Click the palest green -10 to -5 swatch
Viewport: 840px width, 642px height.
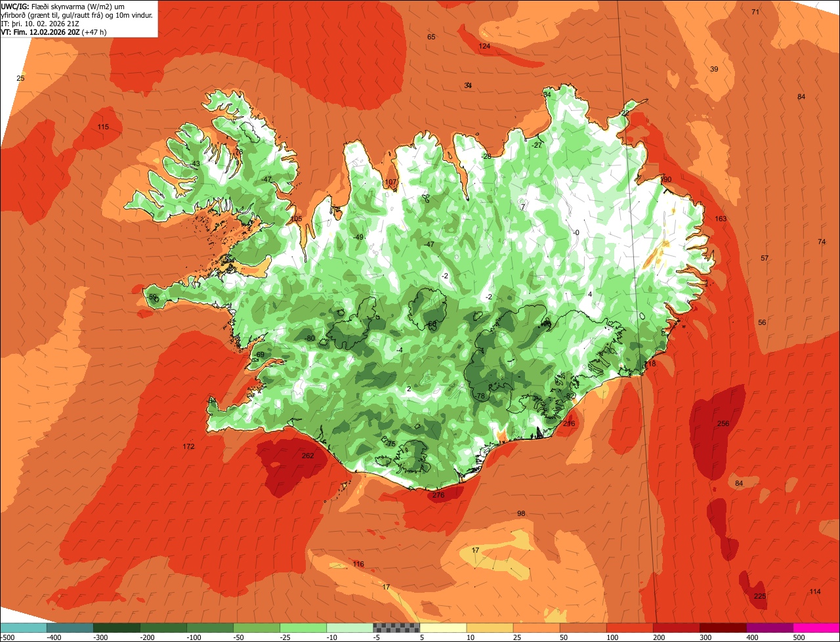coord(350,628)
